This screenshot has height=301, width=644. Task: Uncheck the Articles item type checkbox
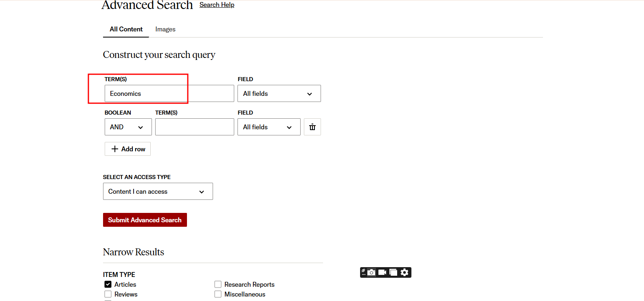click(x=108, y=284)
